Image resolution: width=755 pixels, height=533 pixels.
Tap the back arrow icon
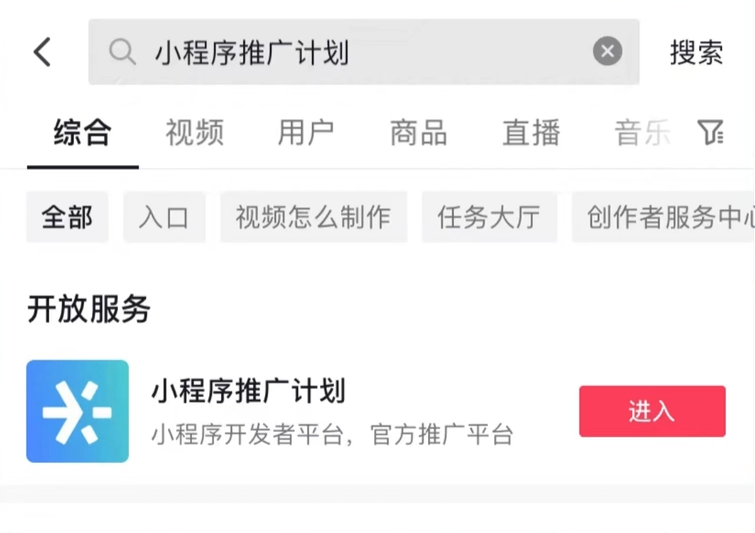[42, 52]
